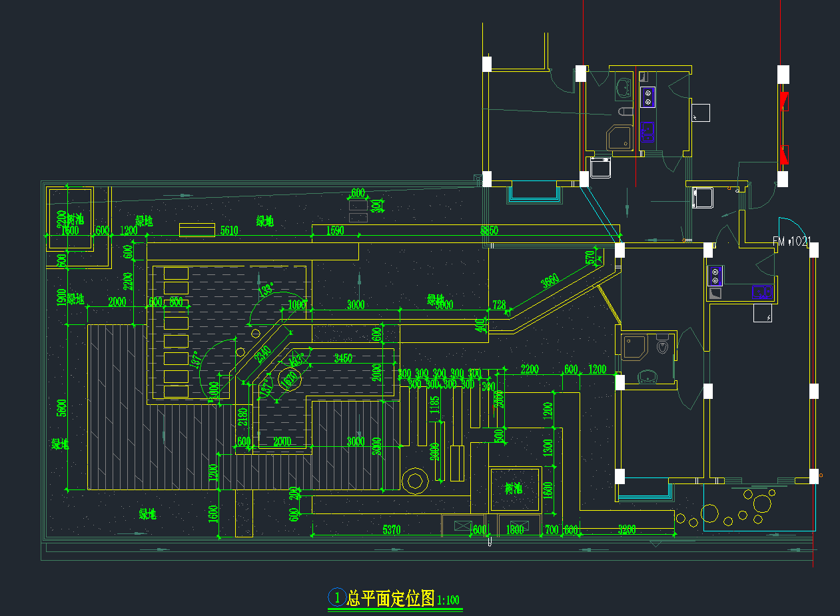Viewport: 840px width, 616px height.
Task: Select the 总平面定位图 drawing title text
Action: tap(391, 598)
